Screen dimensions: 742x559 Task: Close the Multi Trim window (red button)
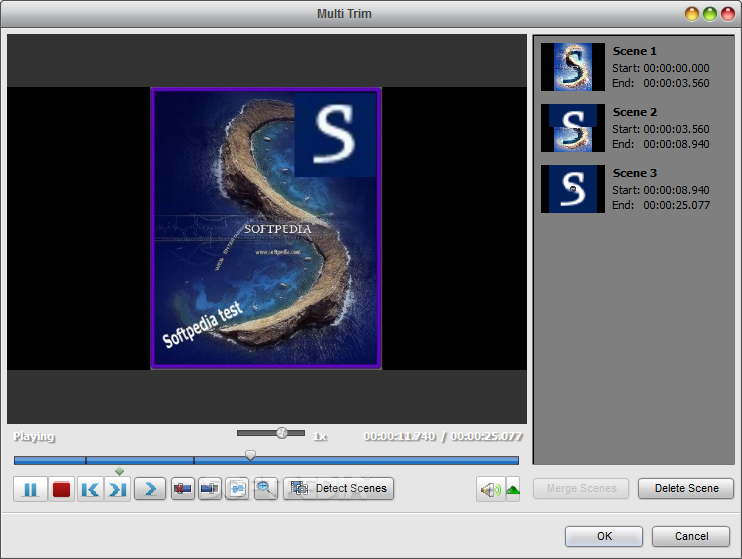pos(728,14)
